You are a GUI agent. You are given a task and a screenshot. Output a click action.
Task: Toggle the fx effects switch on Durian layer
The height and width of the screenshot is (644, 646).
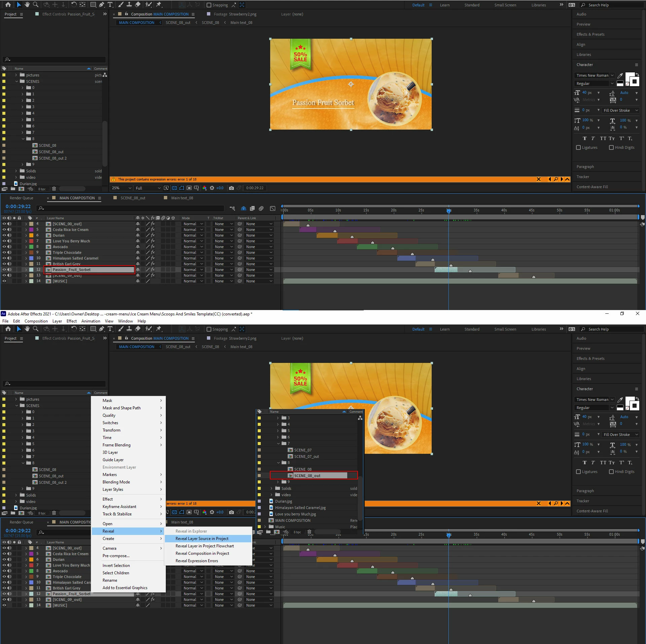[153, 235]
